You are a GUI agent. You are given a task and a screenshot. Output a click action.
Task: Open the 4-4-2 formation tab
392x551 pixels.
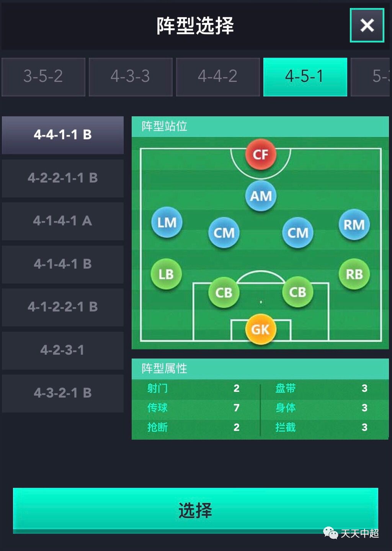pyautogui.click(x=218, y=77)
